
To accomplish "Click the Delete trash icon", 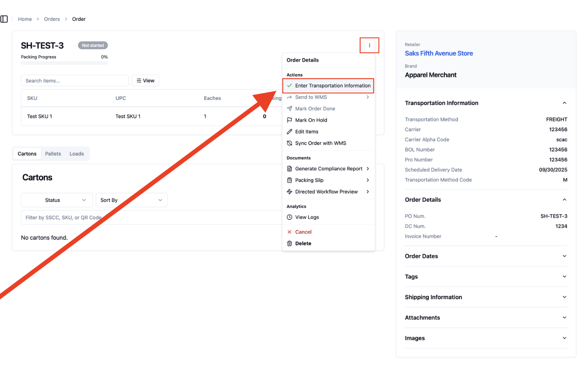I will [x=289, y=243].
